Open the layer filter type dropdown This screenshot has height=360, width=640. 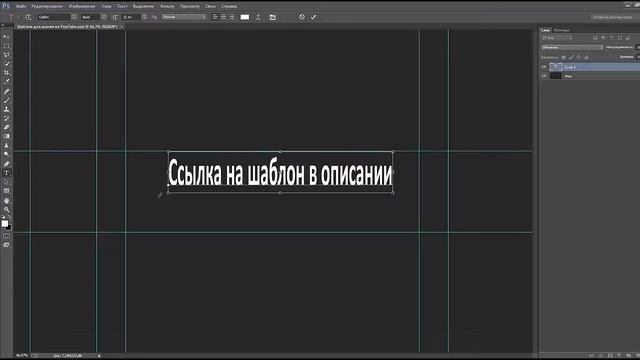[557, 38]
